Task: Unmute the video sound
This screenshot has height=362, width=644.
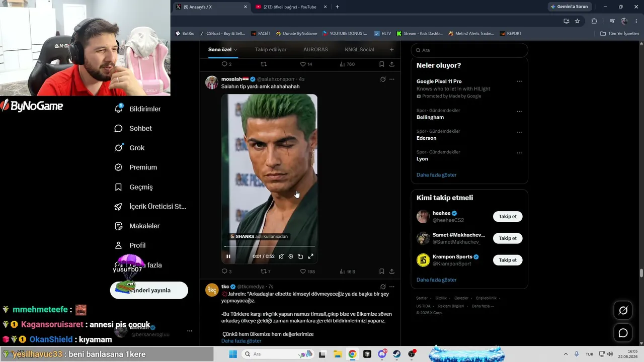Action: pos(281,256)
